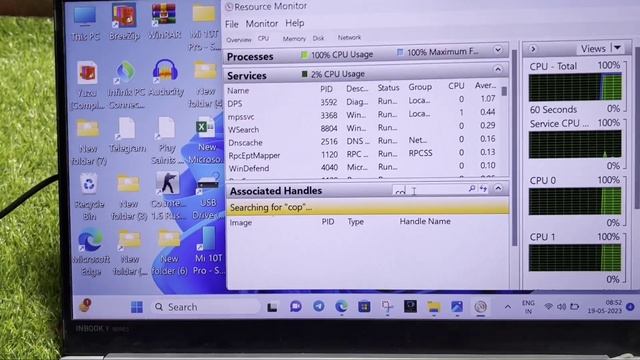Image resolution: width=640 pixels, height=360 pixels.
Task: Open the New folder (6) desktop folder
Action: 169,253
